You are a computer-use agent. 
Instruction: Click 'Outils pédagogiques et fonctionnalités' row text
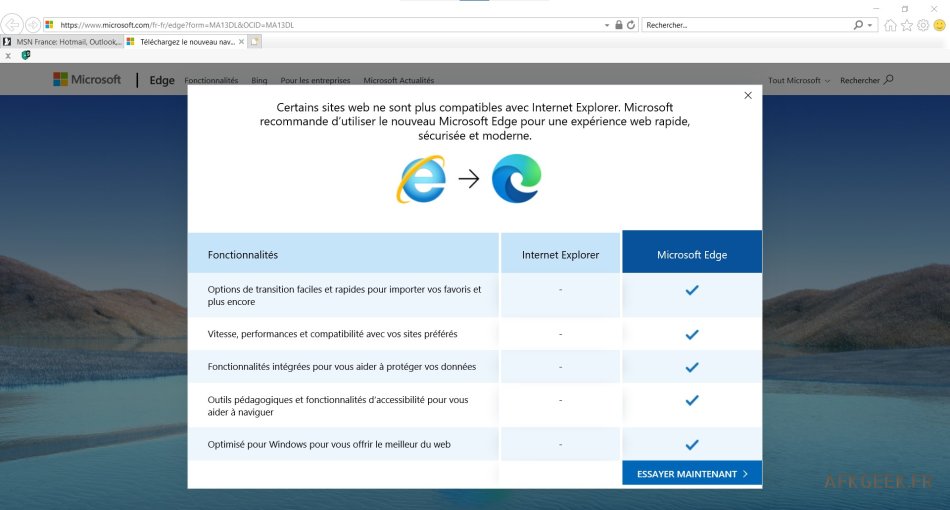pyautogui.click(x=337, y=406)
